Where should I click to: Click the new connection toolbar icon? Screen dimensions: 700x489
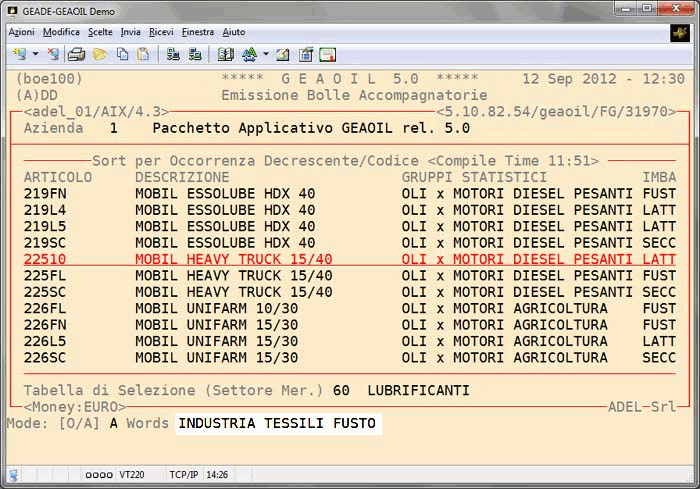tap(19, 54)
